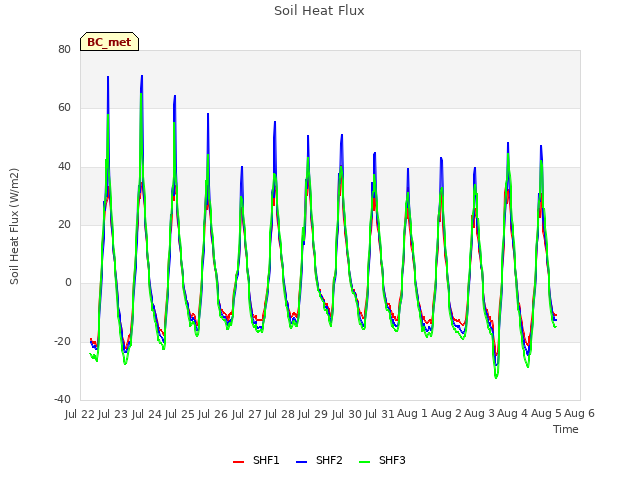The height and width of the screenshot is (480, 640).
Task: Click the Jul 28 x-axis label
Action: (x=280, y=414)
